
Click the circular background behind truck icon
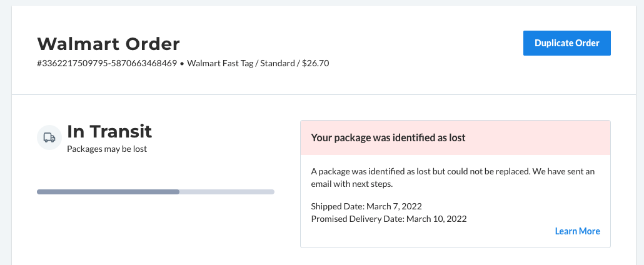click(x=49, y=137)
